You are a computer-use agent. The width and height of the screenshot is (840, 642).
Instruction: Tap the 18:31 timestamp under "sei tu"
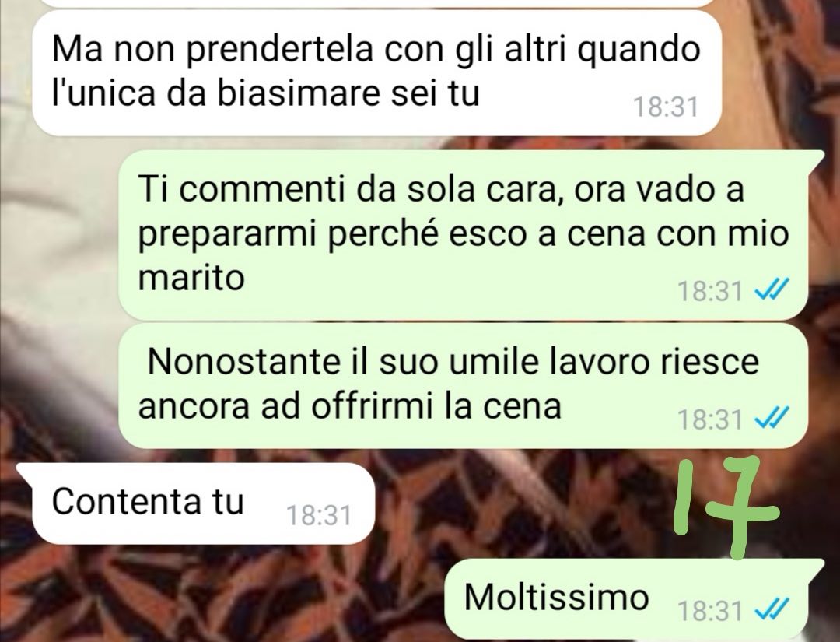tap(666, 106)
